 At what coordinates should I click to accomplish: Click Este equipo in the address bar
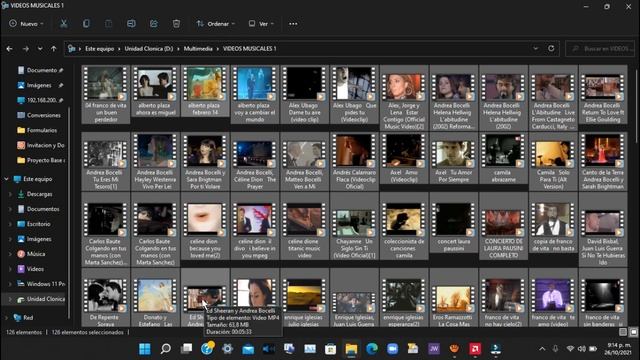click(100, 49)
